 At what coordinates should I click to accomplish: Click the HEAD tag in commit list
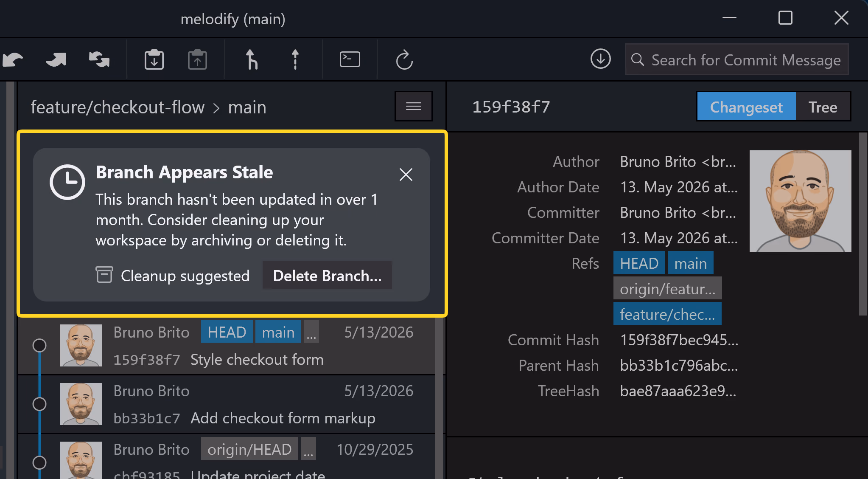(227, 332)
